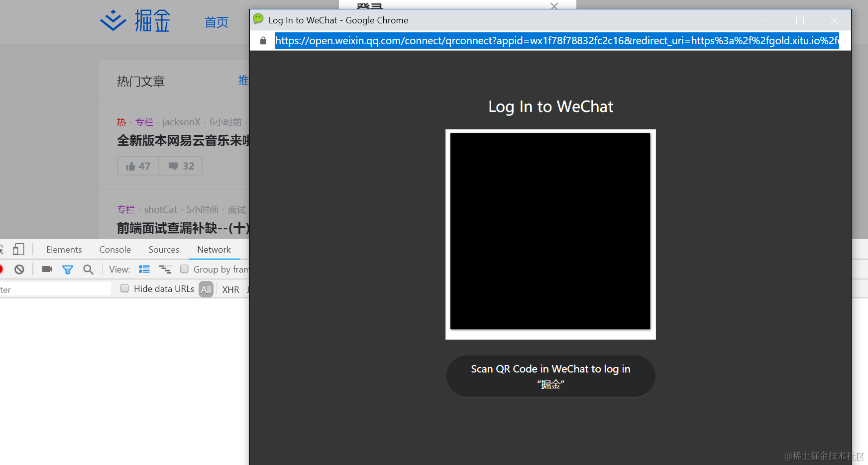Search network requests with the magnifier icon
Screen dimensions: 868x465
[x=88, y=269]
